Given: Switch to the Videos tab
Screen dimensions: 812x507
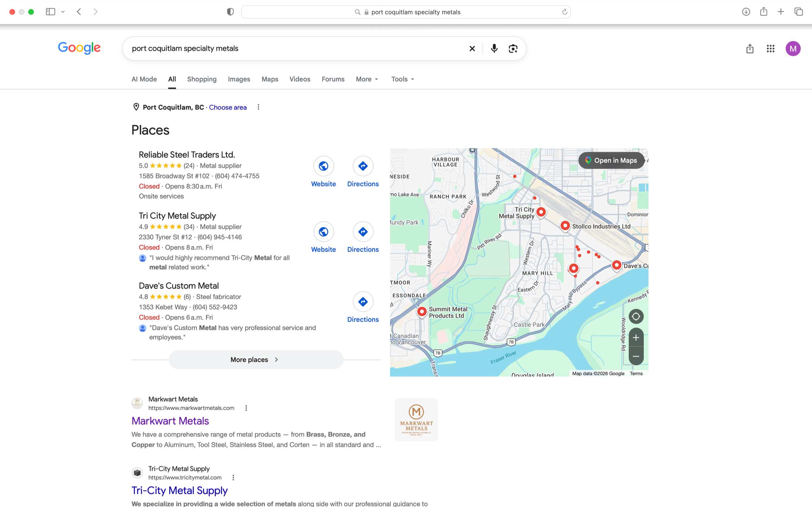Looking at the screenshot, I should pos(300,79).
